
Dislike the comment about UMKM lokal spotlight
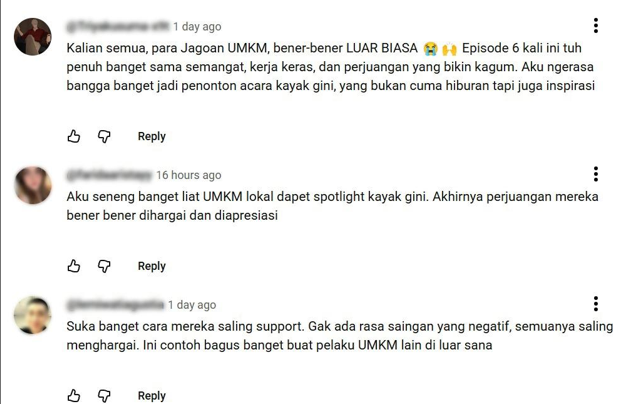pyautogui.click(x=104, y=266)
